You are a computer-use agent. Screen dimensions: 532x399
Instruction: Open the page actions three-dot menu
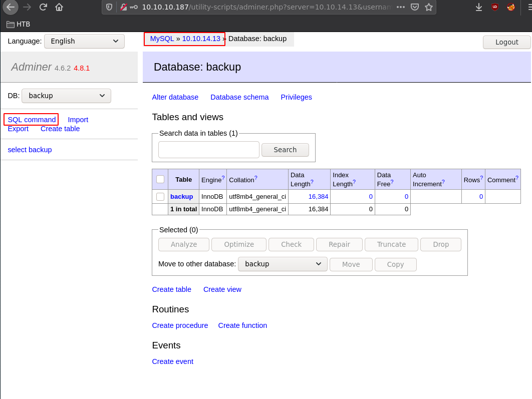tap(401, 7)
